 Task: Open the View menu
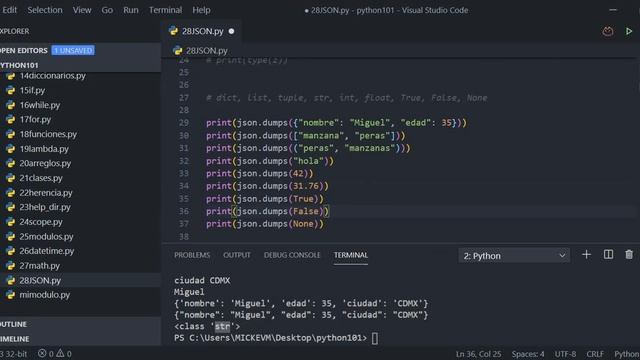(x=82, y=10)
